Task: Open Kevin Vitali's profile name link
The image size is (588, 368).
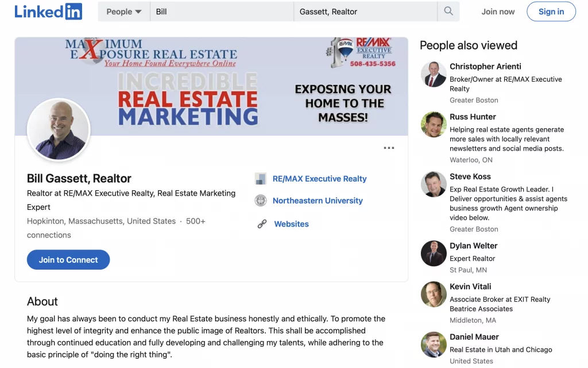Action: 470,286
